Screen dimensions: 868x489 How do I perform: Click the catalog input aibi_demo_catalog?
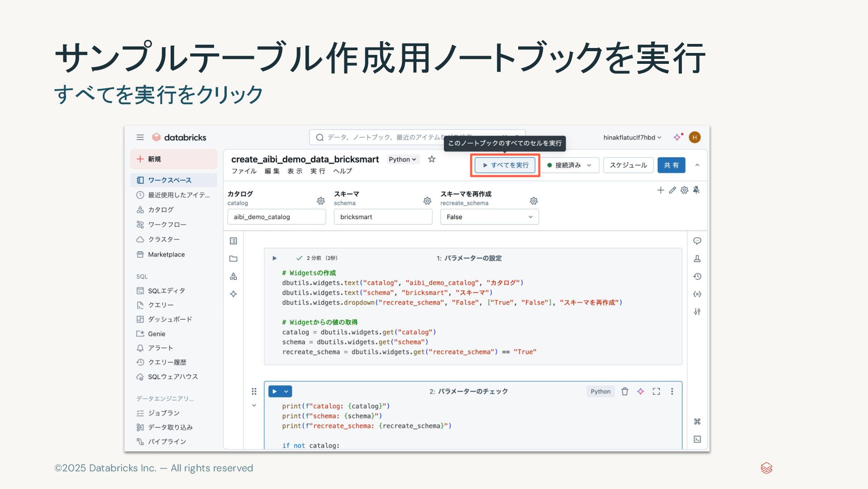277,217
